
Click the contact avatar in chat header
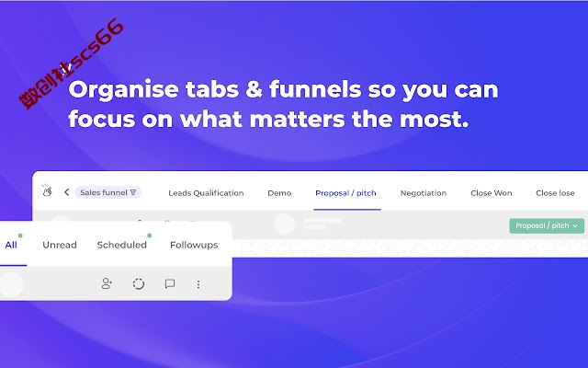tap(284, 224)
